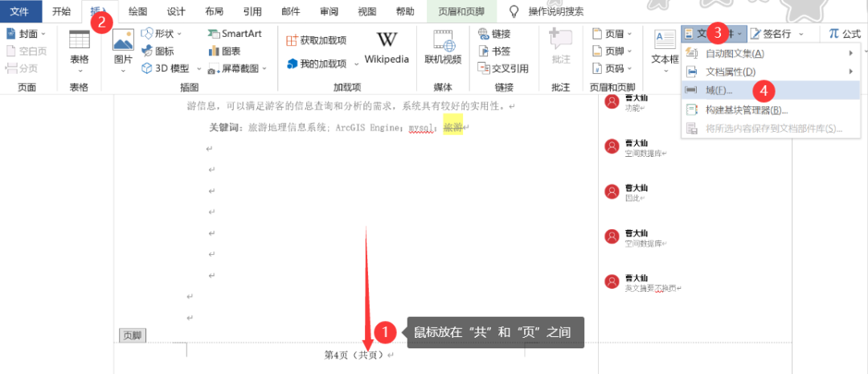The height and width of the screenshot is (374, 868).
Task: Click the 图标 icons button
Action: click(158, 51)
